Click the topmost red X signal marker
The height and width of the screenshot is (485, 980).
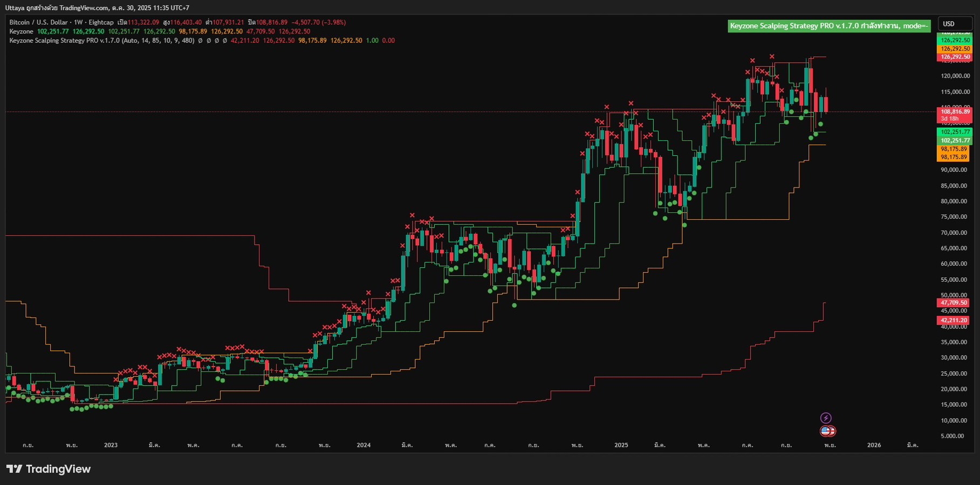pyautogui.click(x=772, y=56)
